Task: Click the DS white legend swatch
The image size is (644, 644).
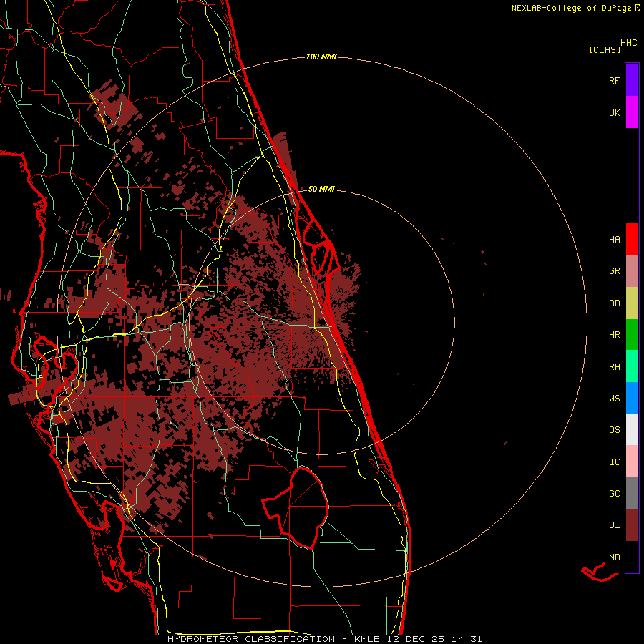Action: [x=632, y=429]
